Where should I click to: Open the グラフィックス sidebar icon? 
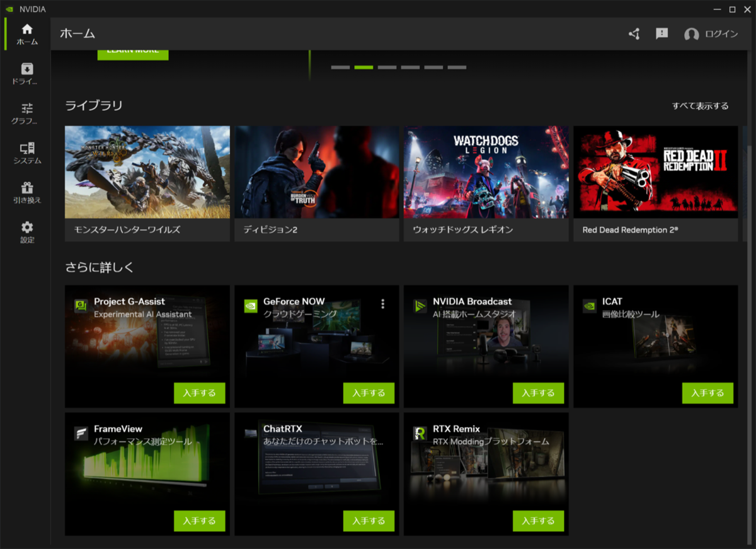click(x=27, y=108)
